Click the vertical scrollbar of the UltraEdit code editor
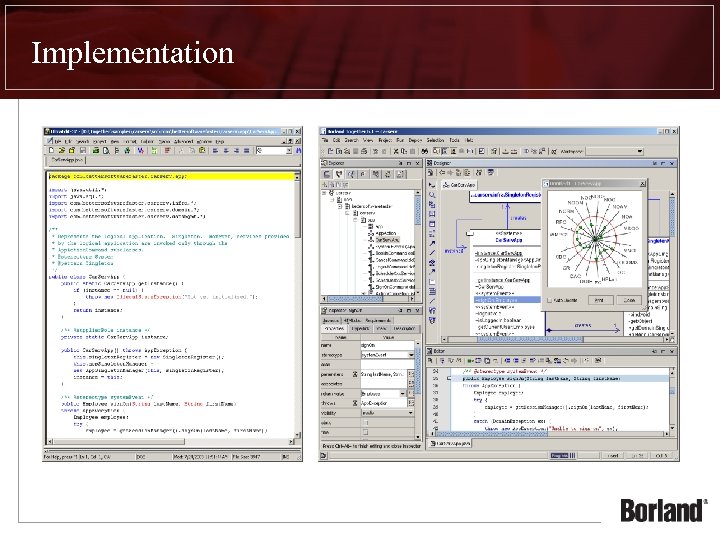Screen dimensions: 720x540 coord(297,303)
